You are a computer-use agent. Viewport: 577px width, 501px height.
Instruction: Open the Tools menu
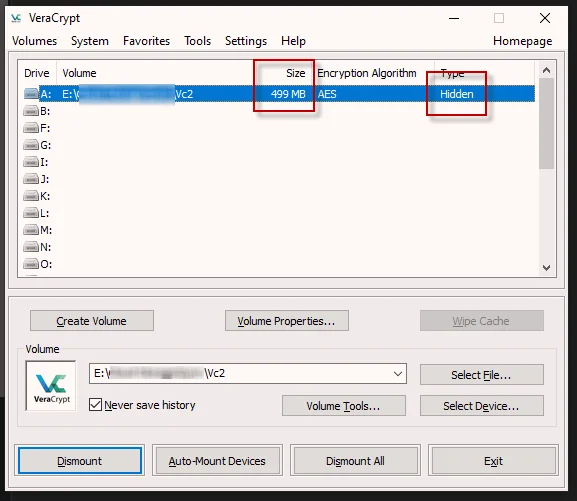(198, 41)
